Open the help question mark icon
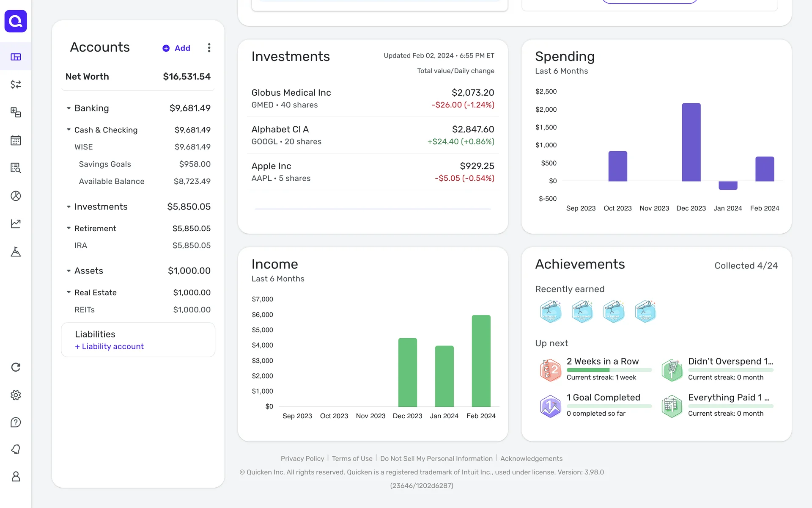 pyautogui.click(x=16, y=422)
